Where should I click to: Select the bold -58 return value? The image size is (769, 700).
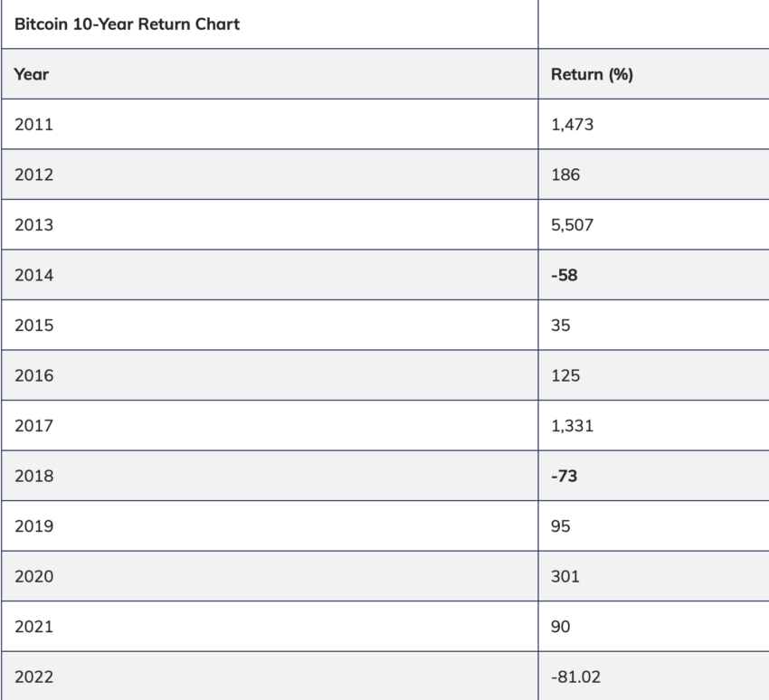565,276
